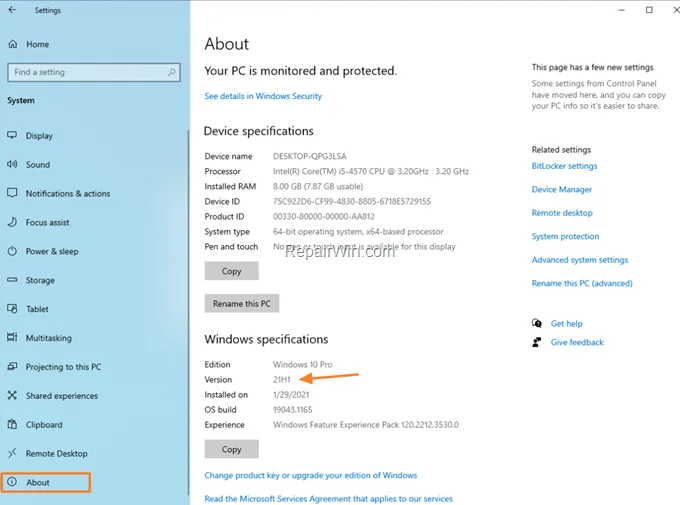Click edition value Windows 10 Pro
This screenshot has height=505, width=680.
(303, 364)
